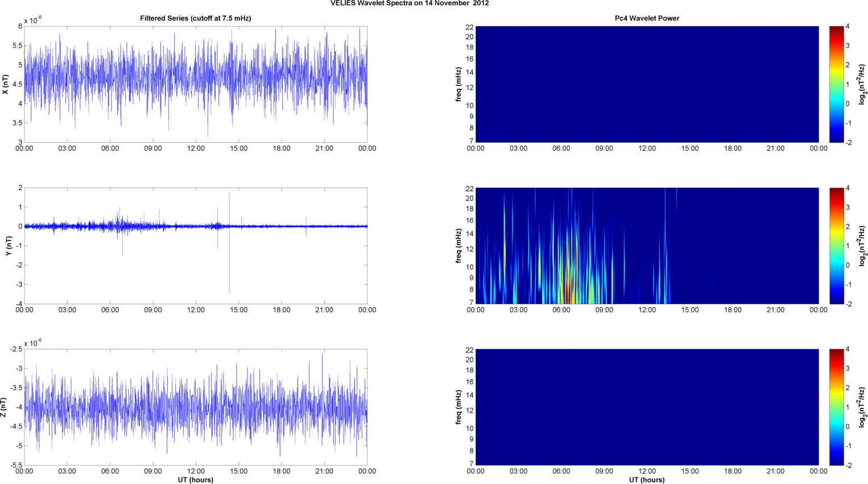The image size is (868, 484).
Task: Click inside the Z wavelet power plot
Action: point(647,407)
